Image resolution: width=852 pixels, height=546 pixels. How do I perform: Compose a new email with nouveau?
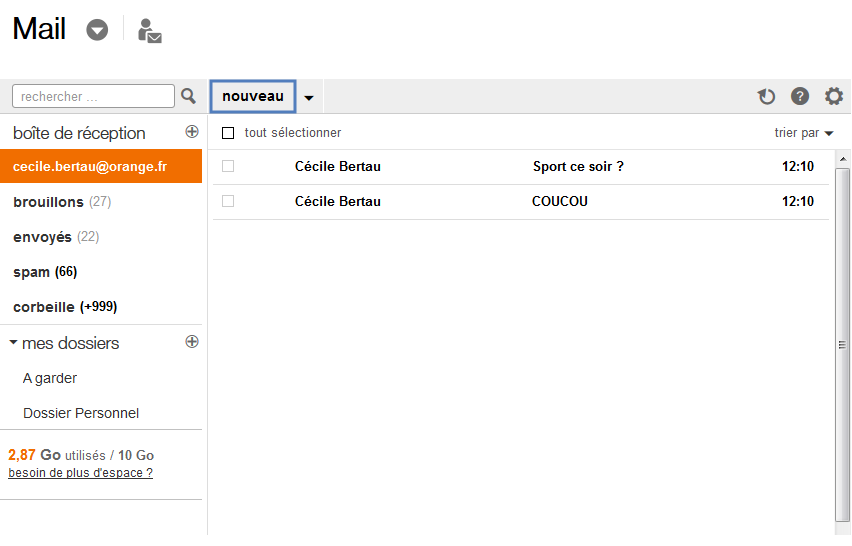pyautogui.click(x=253, y=96)
